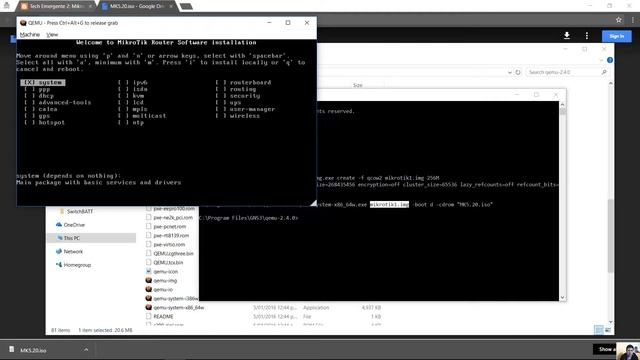This screenshot has width=640, height=360.
Task: Switch to Tech Emergente browser tab
Action: coord(55,6)
